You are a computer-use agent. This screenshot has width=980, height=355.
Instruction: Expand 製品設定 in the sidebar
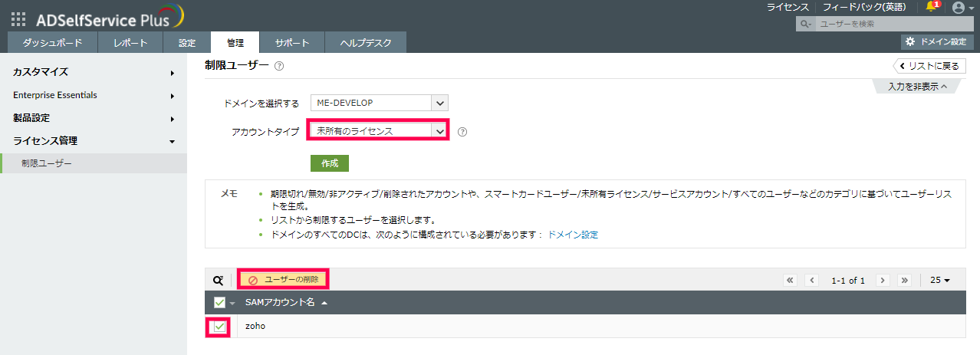coord(94,118)
